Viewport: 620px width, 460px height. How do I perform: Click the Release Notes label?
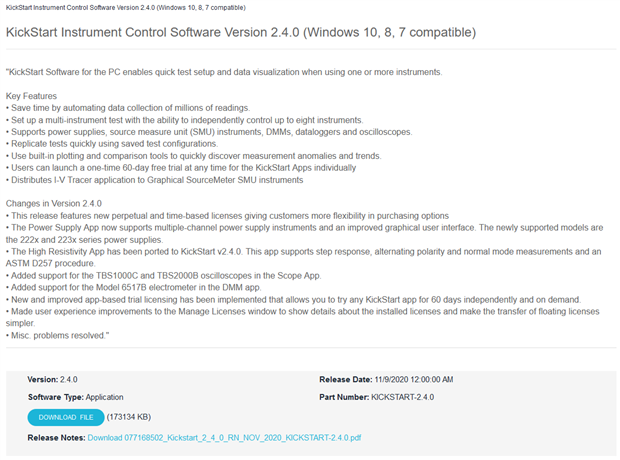pyautogui.click(x=56, y=437)
